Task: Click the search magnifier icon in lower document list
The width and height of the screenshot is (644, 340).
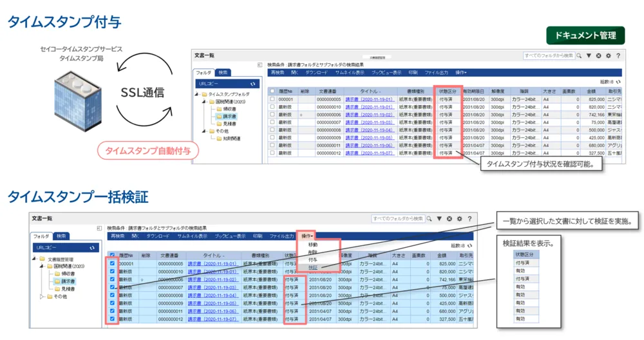Action: (429, 219)
